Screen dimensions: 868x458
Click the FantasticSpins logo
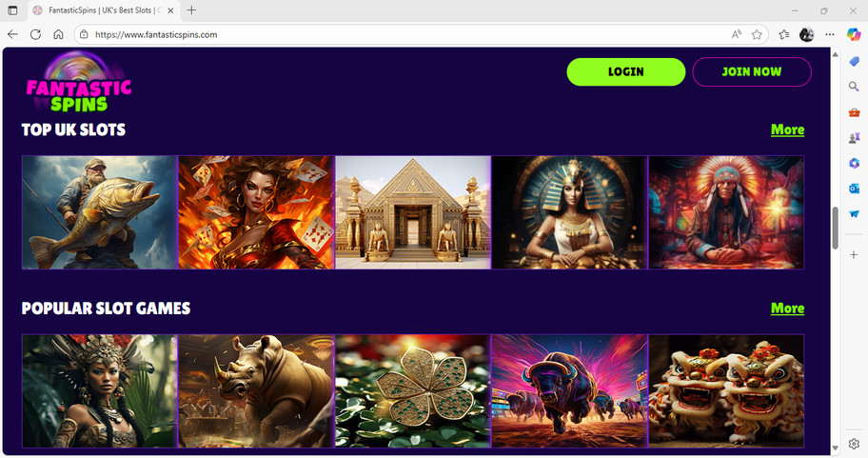tap(79, 81)
